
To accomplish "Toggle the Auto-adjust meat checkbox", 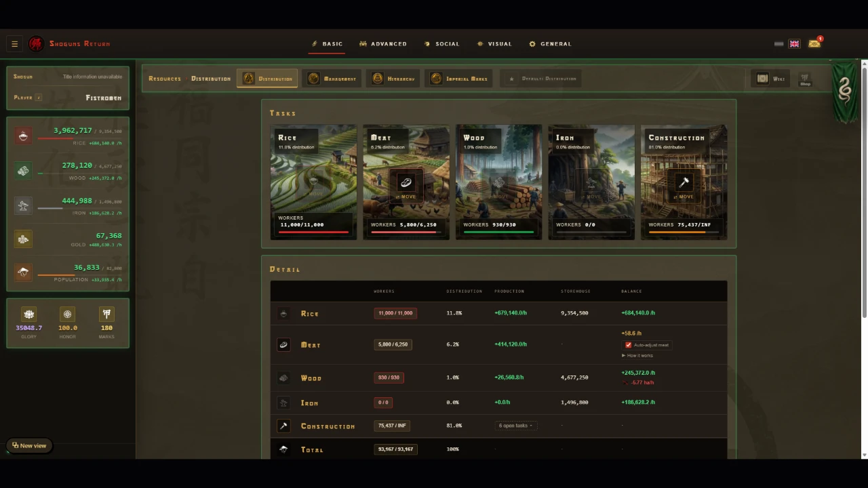I will 628,345.
